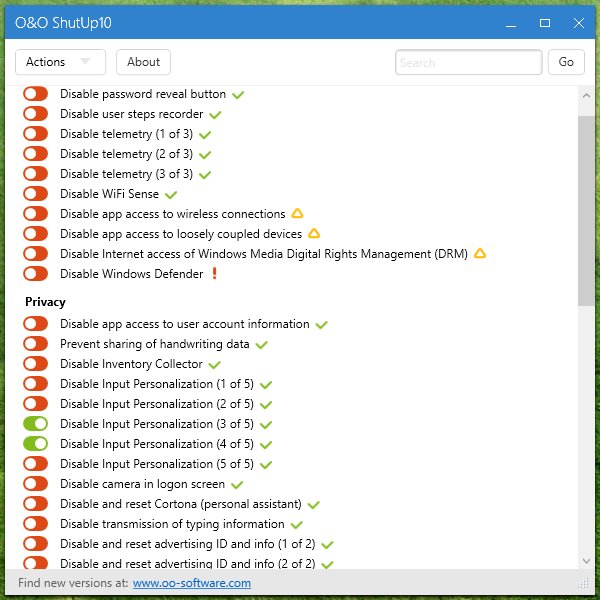This screenshot has width=600, height=600.
Task: Toggle Disable user steps recorder switch
Action: [36, 114]
